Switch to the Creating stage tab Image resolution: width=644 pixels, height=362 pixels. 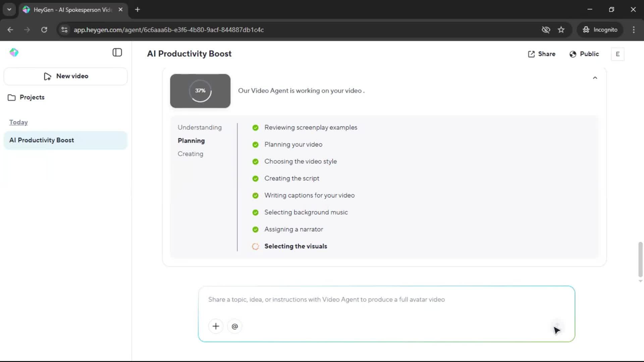(x=190, y=154)
